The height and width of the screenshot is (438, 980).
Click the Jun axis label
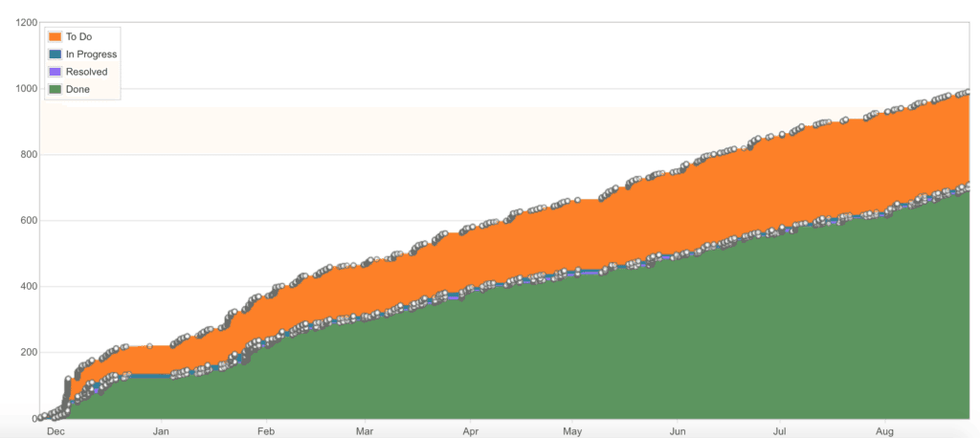(677, 431)
